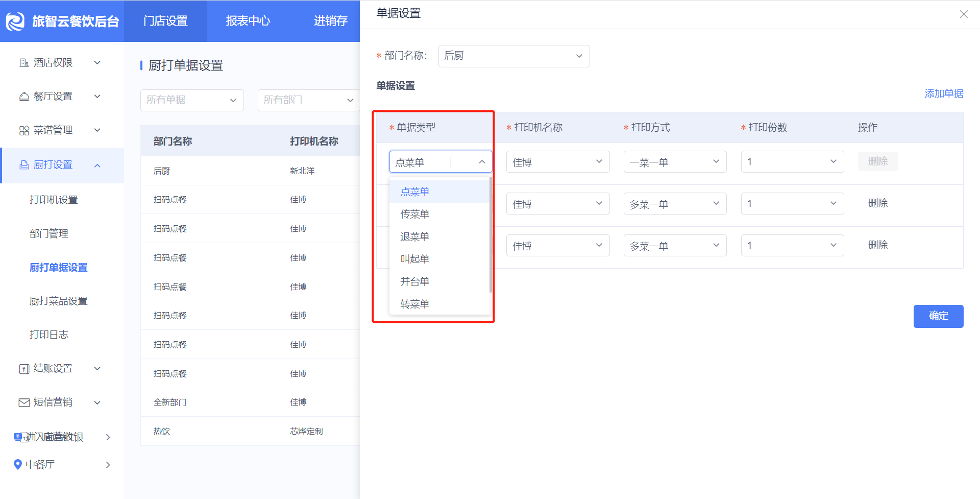The image size is (980, 499).
Task: Switch to the 进销存 tab
Action: tap(330, 21)
